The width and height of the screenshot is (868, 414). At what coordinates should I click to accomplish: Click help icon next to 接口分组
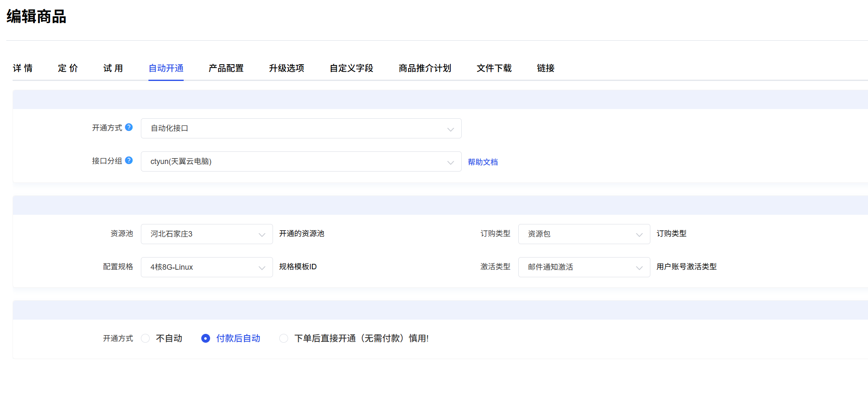pos(129,160)
